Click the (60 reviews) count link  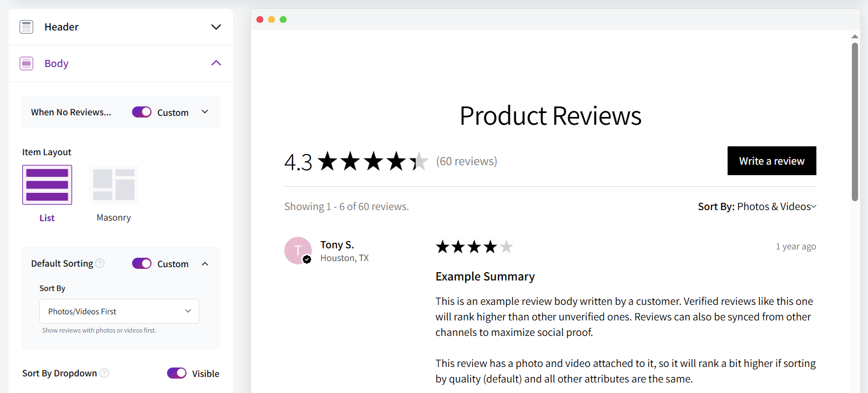pyautogui.click(x=466, y=161)
